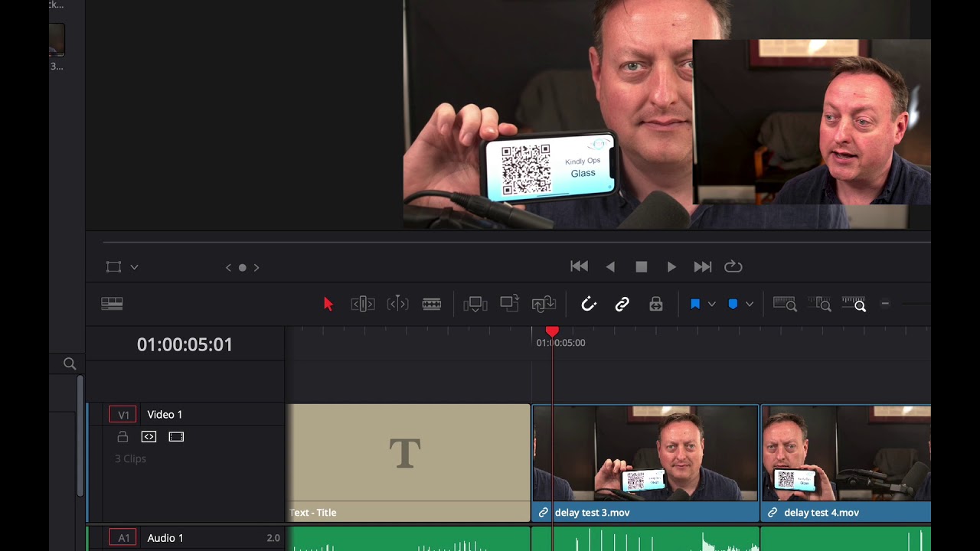The image size is (980, 551).
Task: Expand the viewer overlay mode dropdown
Action: click(134, 267)
